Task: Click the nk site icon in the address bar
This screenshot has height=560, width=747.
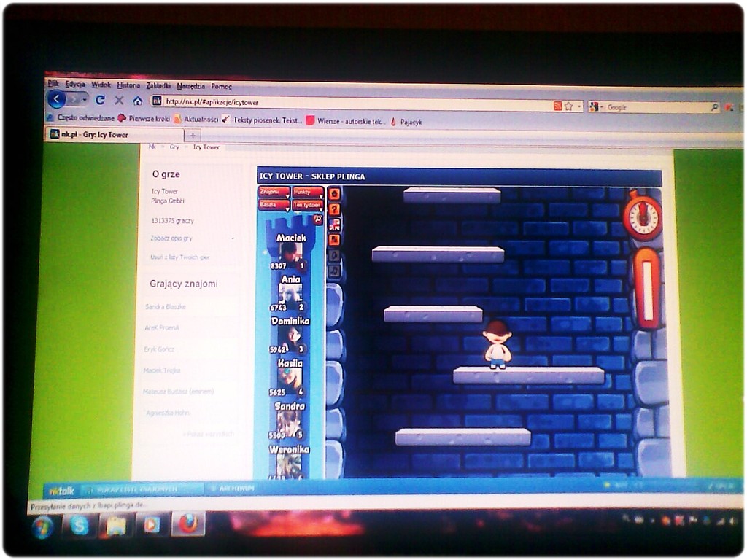Action: click(157, 101)
